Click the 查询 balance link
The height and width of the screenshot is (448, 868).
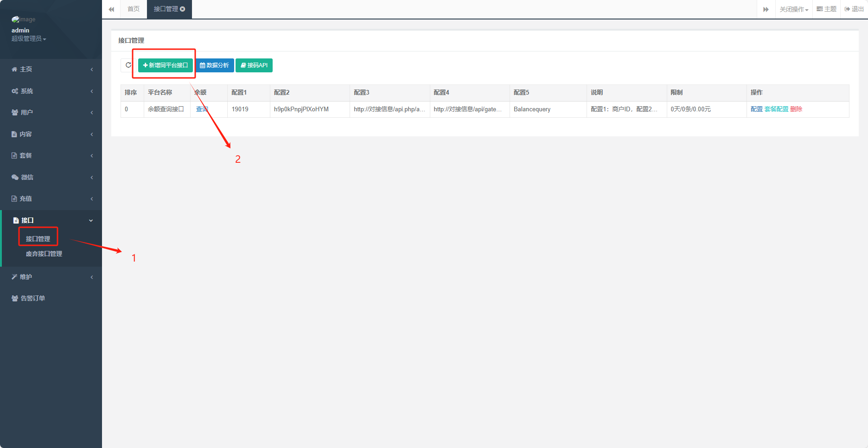[x=202, y=109]
